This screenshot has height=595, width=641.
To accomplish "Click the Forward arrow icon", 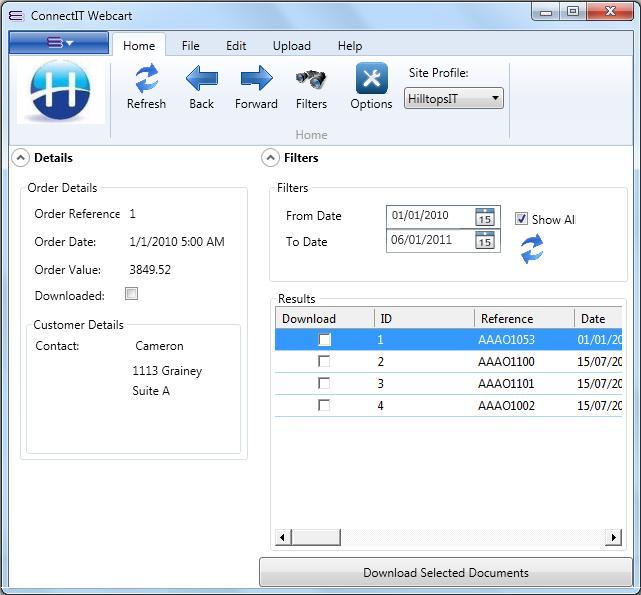I will point(256,79).
